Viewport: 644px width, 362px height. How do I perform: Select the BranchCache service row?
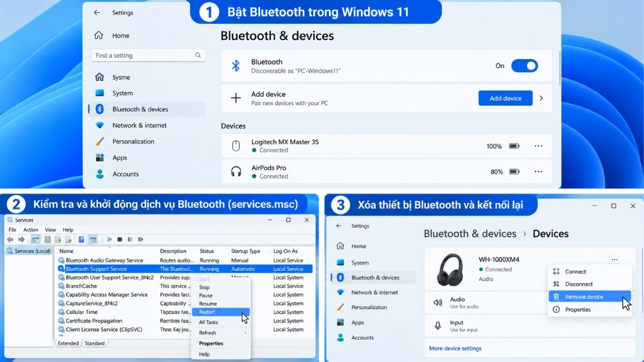[x=185, y=286]
